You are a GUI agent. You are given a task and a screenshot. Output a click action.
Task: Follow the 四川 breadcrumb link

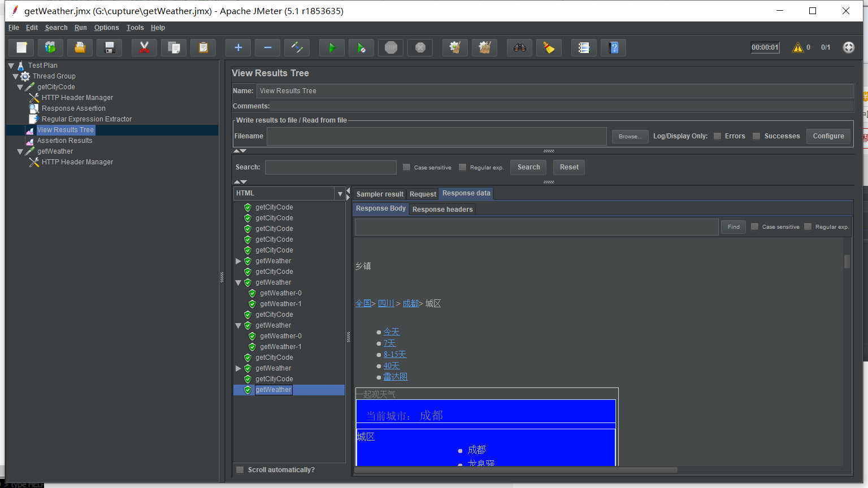tap(386, 303)
